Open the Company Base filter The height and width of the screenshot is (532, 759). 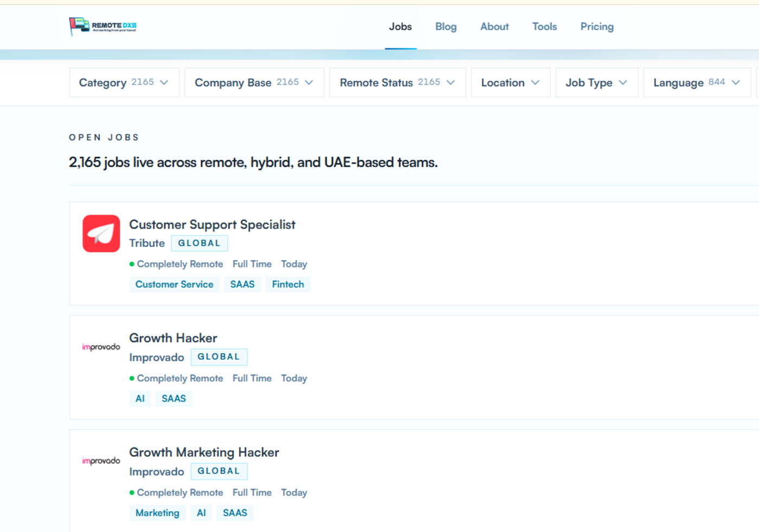(x=254, y=82)
